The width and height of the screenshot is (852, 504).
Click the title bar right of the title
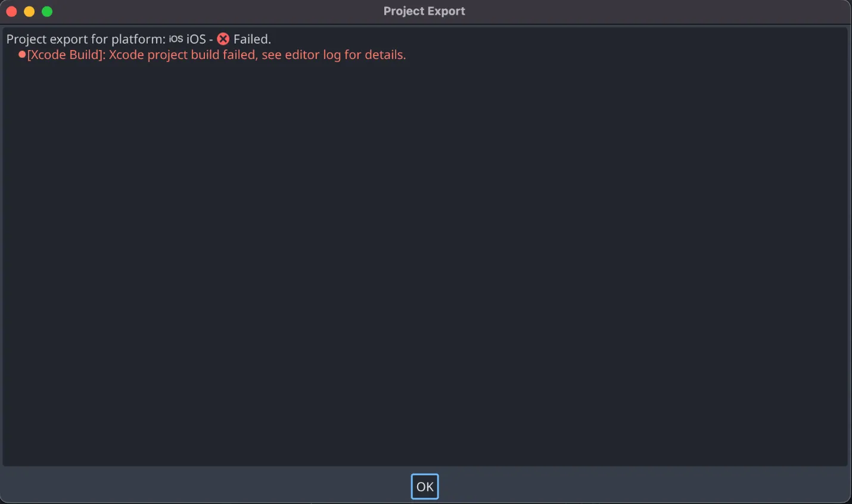tap(655, 11)
